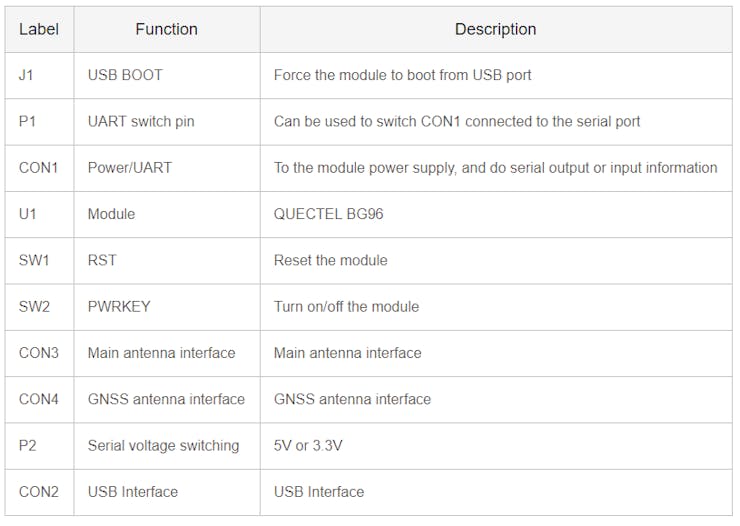This screenshot has height=526, width=740.
Task: Click the Label column header
Action: 39,29
